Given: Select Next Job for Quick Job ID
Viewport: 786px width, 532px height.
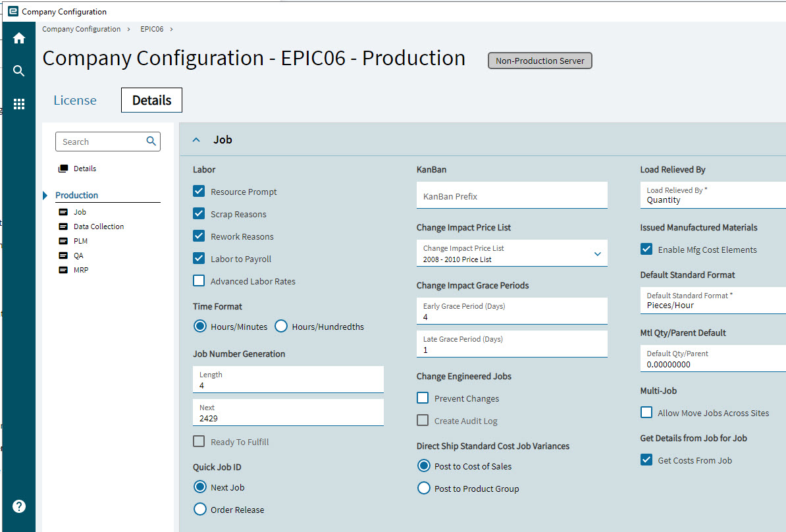Looking at the screenshot, I should 200,487.
